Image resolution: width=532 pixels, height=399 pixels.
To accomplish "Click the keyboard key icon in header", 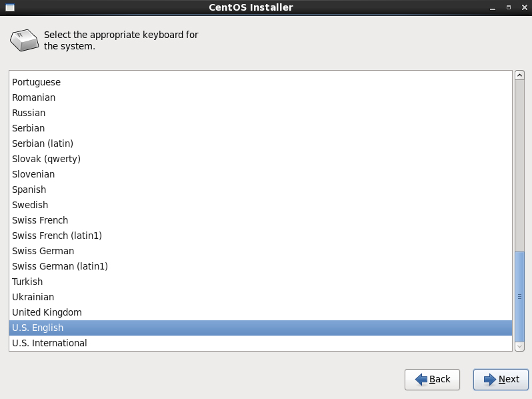I will click(25, 41).
